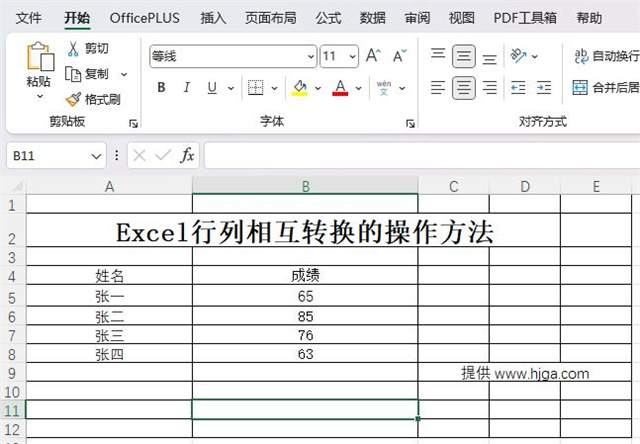Click the insert function fx icon
This screenshot has width=640, height=444.
point(187,155)
